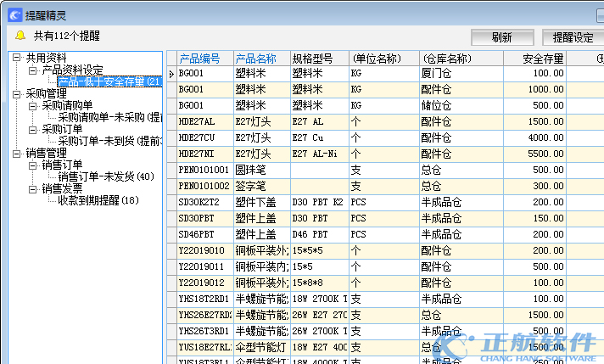Collapse the 采购管理 tree node

coord(18,93)
